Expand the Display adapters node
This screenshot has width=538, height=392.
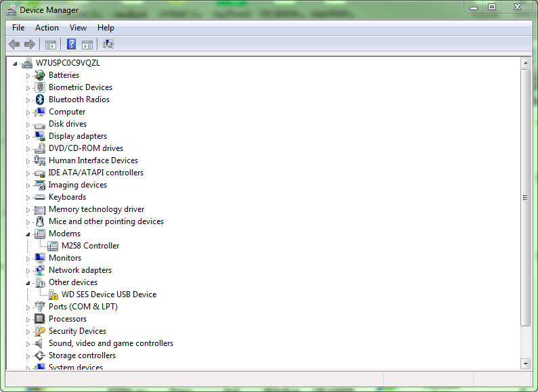point(28,137)
